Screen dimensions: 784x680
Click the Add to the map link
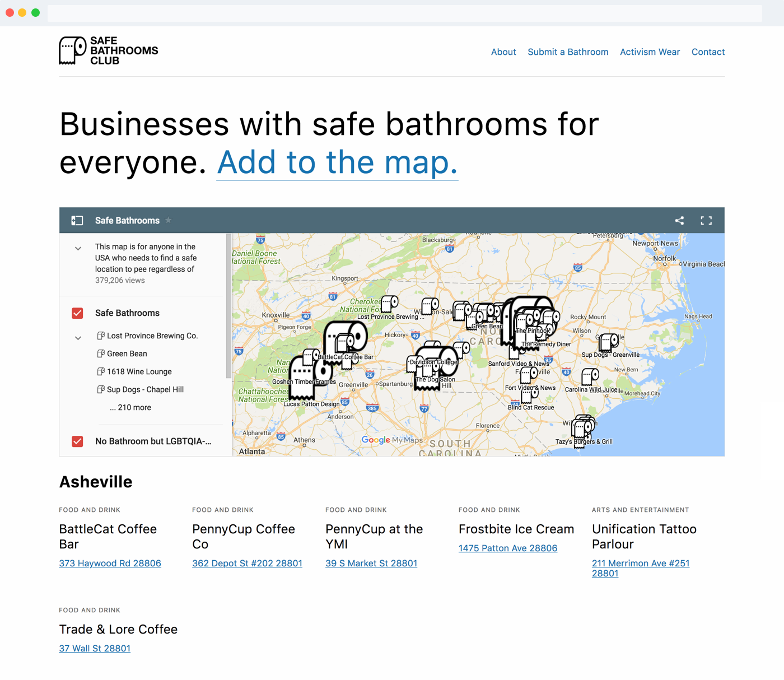coord(337,162)
